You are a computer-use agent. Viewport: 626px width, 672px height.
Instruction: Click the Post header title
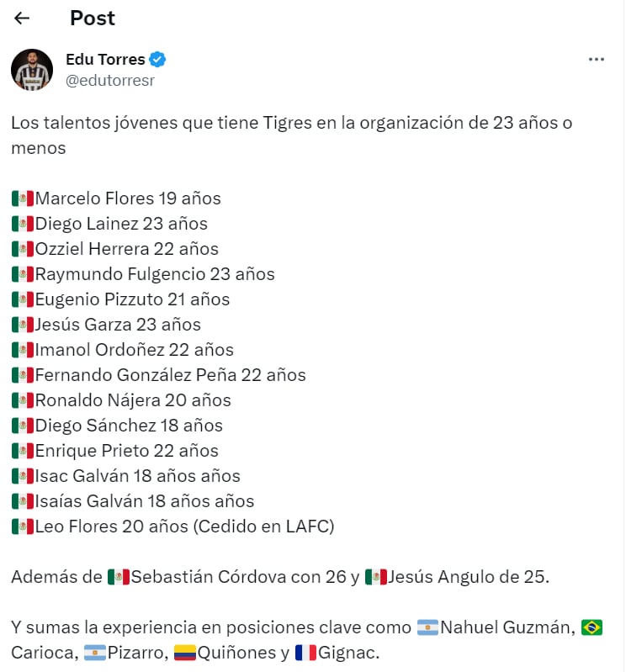(x=93, y=18)
